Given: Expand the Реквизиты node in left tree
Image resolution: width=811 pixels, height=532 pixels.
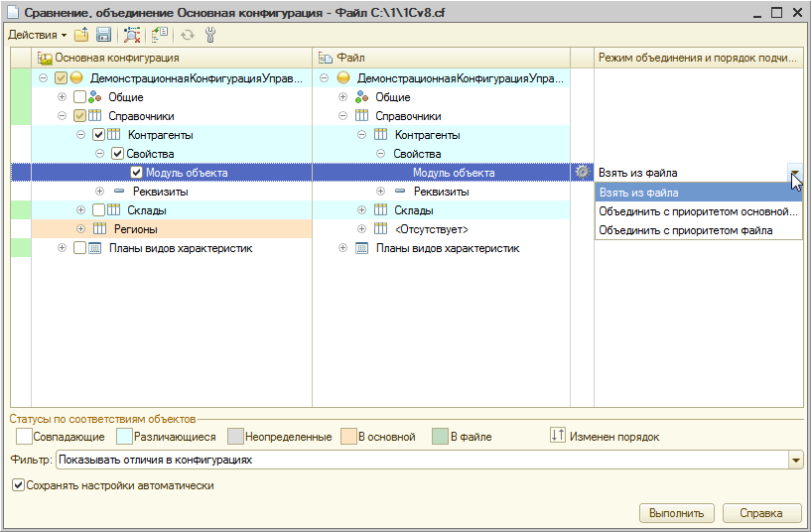Looking at the screenshot, I should pyautogui.click(x=100, y=192).
